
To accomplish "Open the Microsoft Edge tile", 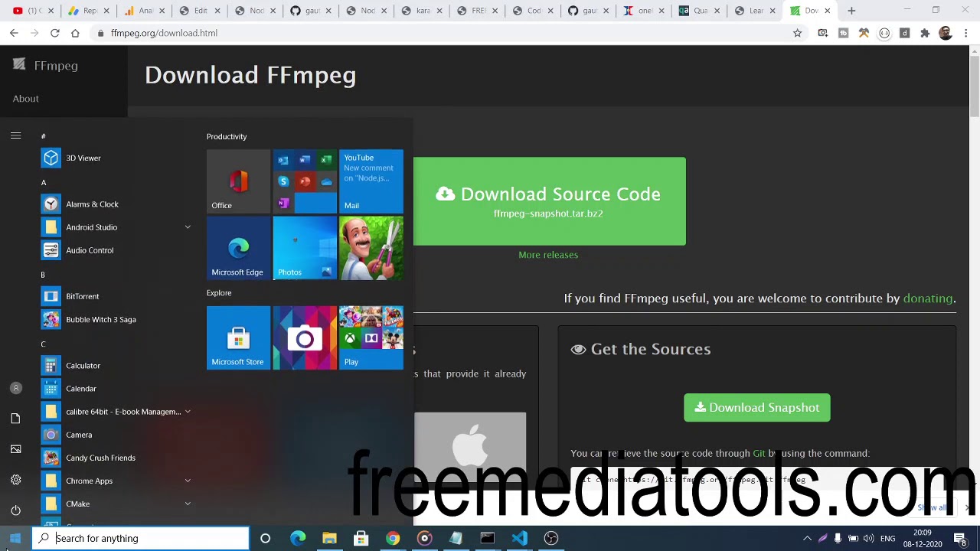I will pyautogui.click(x=238, y=248).
